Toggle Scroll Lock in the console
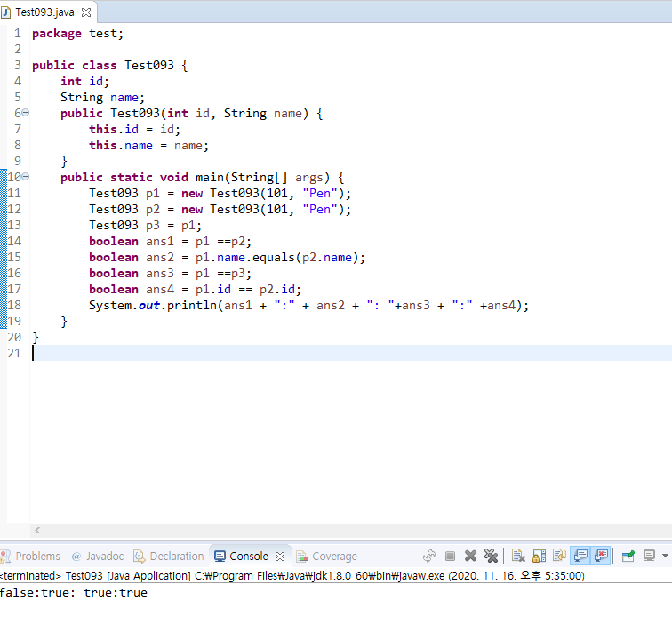Viewport: 672px width, 625px height. 540,556
